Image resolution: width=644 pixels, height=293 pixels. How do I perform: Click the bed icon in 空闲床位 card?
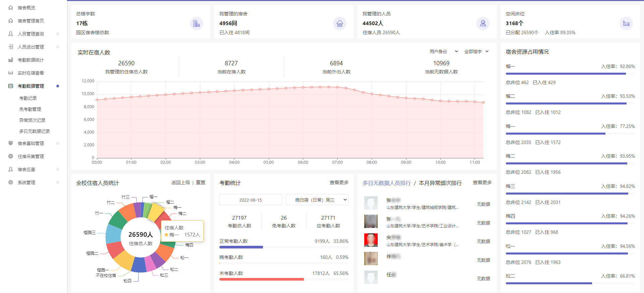coord(626,23)
